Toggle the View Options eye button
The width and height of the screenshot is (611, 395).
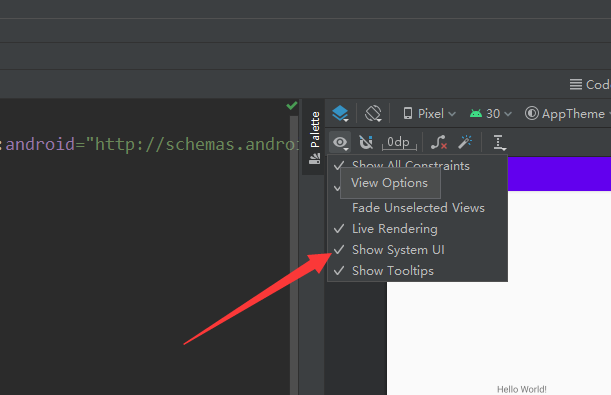(340, 142)
